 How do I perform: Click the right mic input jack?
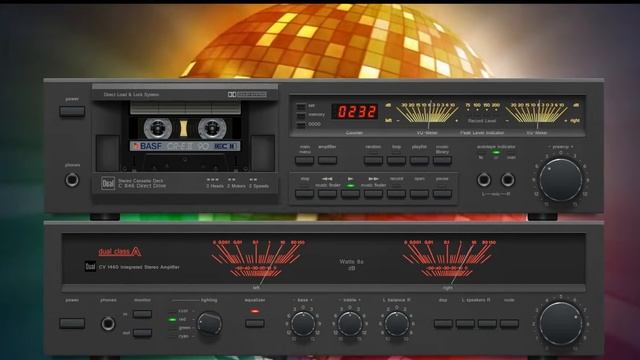[508, 180]
